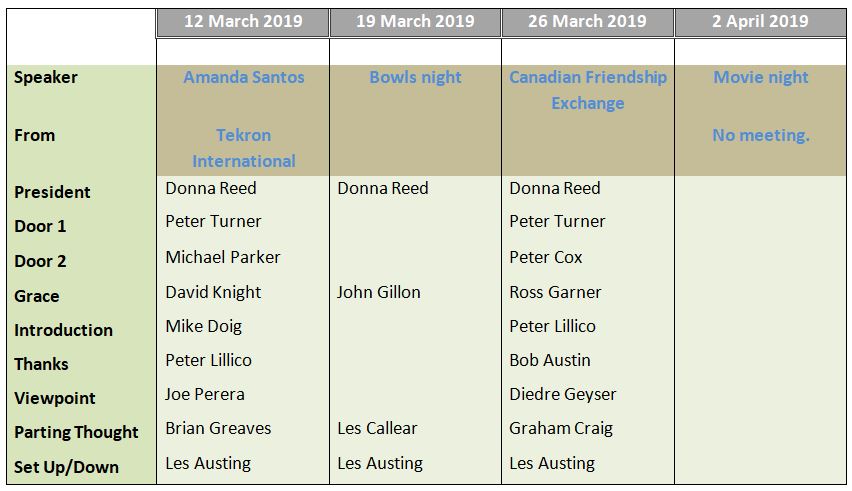852x491 pixels.
Task: Click Bob Austin in Thanks row
Action: click(x=549, y=360)
